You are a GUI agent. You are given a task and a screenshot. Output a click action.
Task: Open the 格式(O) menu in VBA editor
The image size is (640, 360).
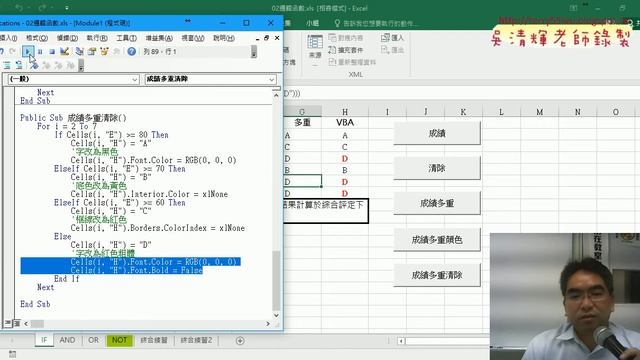pos(37,38)
